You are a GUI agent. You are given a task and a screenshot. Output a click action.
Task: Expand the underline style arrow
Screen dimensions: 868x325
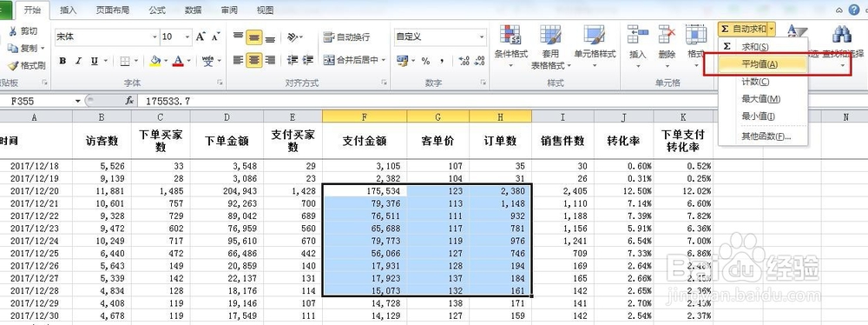pyautogui.click(x=105, y=61)
